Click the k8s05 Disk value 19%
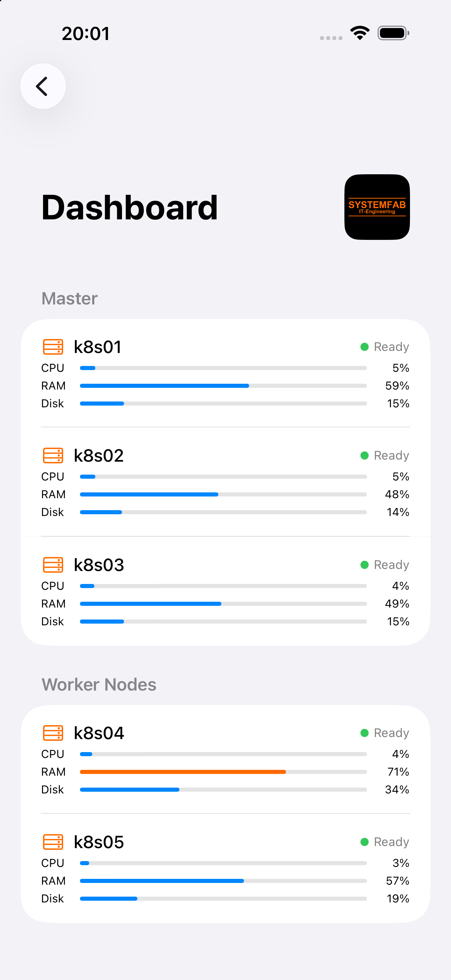This screenshot has height=980, width=451. (x=398, y=899)
